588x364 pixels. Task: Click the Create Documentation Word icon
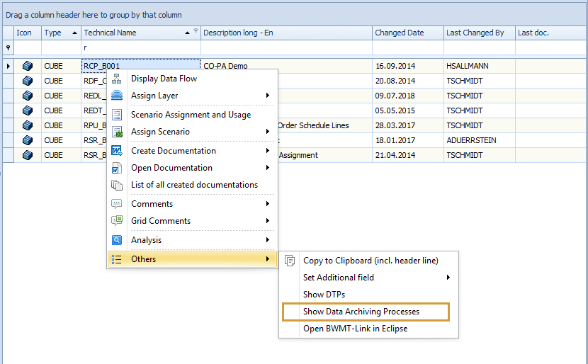(x=118, y=151)
